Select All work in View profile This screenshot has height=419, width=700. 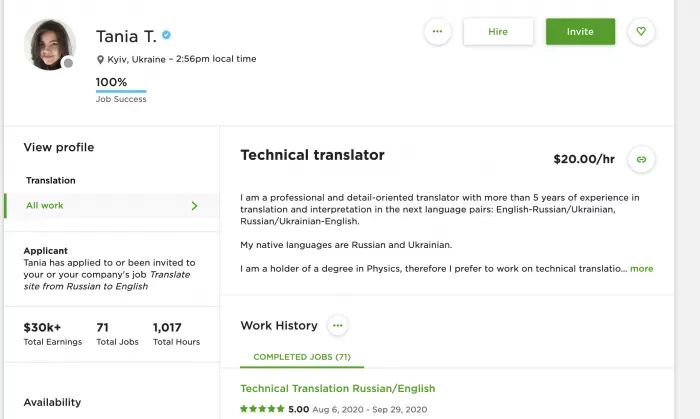112,206
